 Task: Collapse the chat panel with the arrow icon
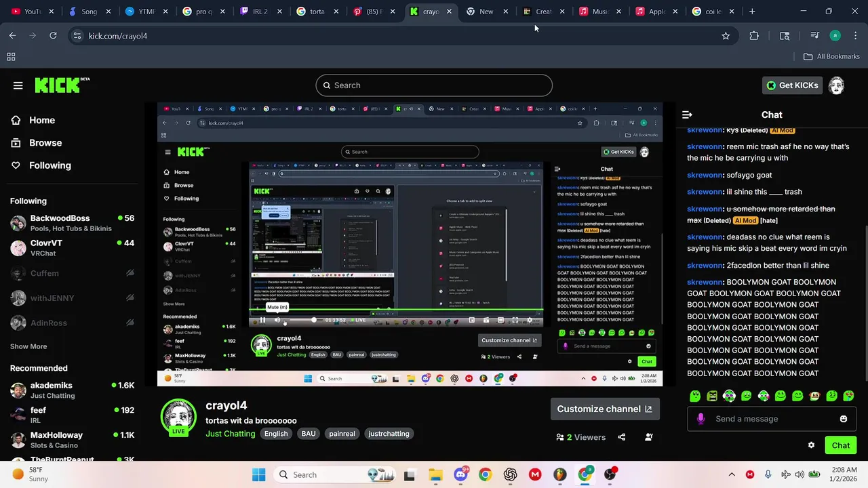tap(687, 115)
